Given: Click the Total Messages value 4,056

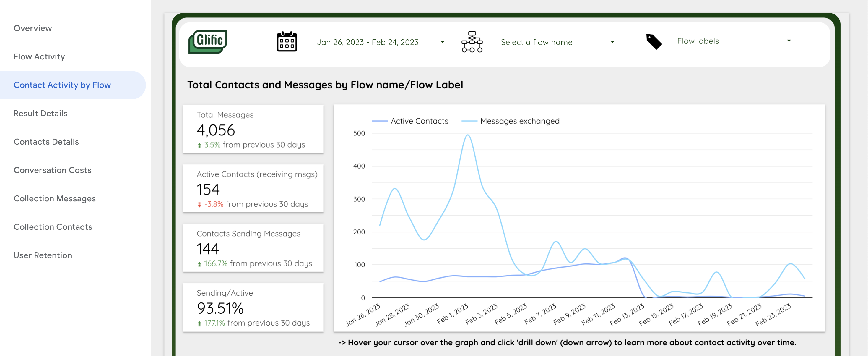Looking at the screenshot, I should (216, 130).
